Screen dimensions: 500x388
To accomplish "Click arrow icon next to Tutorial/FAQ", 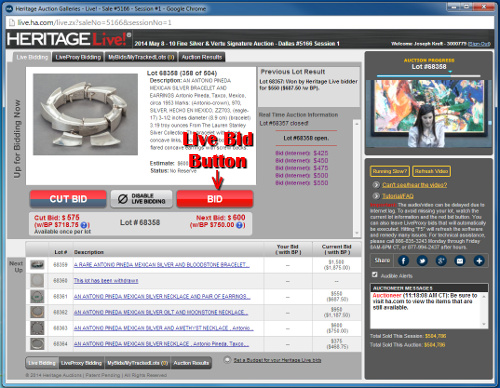I will pos(376,196).
